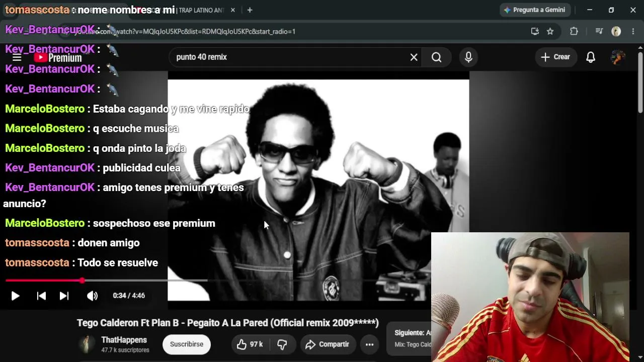Click chat message 'q onda pinto la joda'

(139, 148)
